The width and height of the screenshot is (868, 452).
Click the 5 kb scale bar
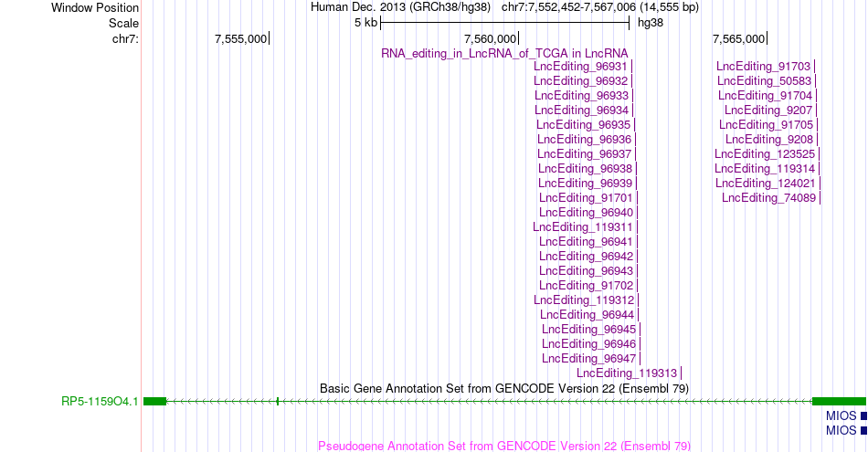(x=505, y=23)
